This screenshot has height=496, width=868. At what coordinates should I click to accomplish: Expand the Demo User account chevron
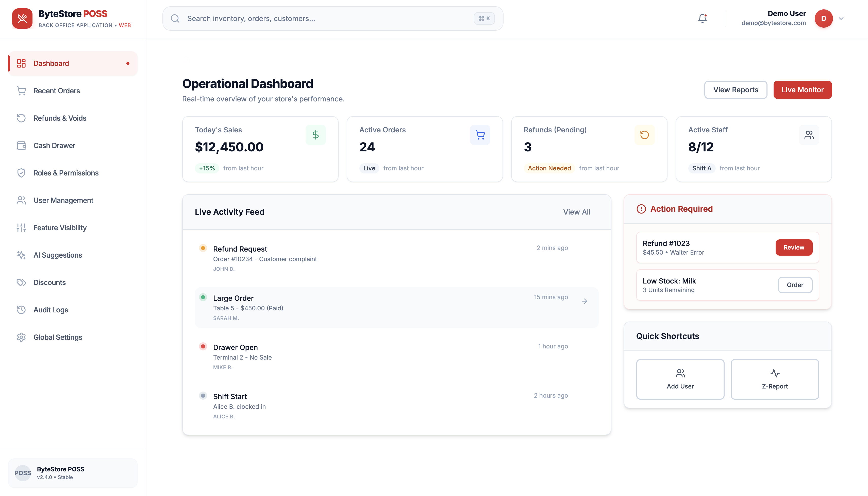(x=841, y=19)
